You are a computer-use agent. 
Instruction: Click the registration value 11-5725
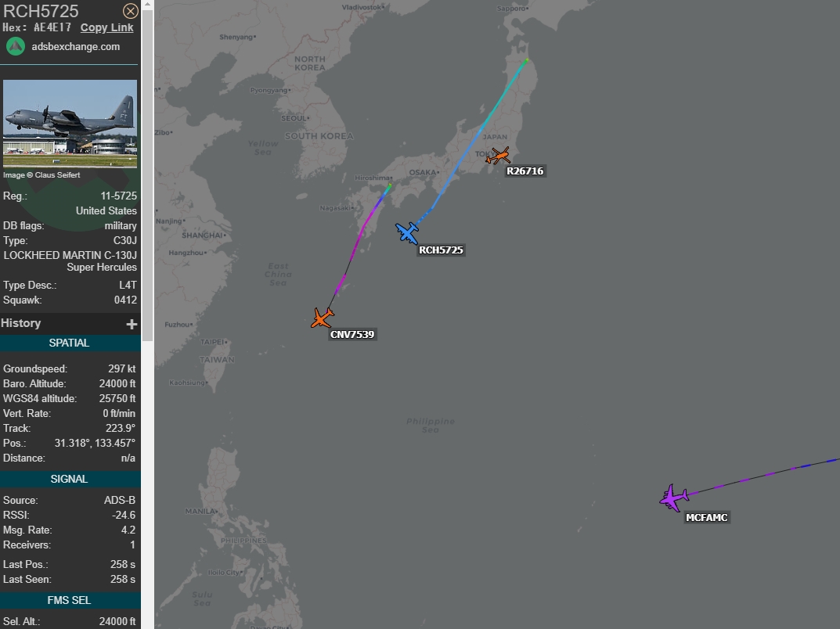click(x=118, y=196)
